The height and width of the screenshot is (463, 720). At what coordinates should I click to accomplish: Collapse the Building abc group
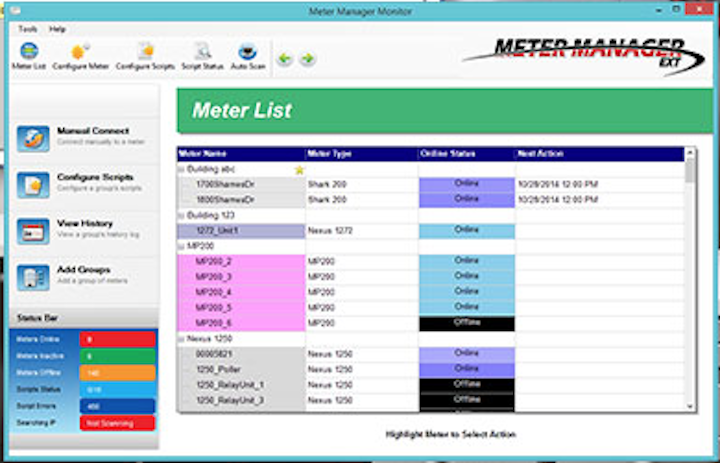tap(181, 169)
